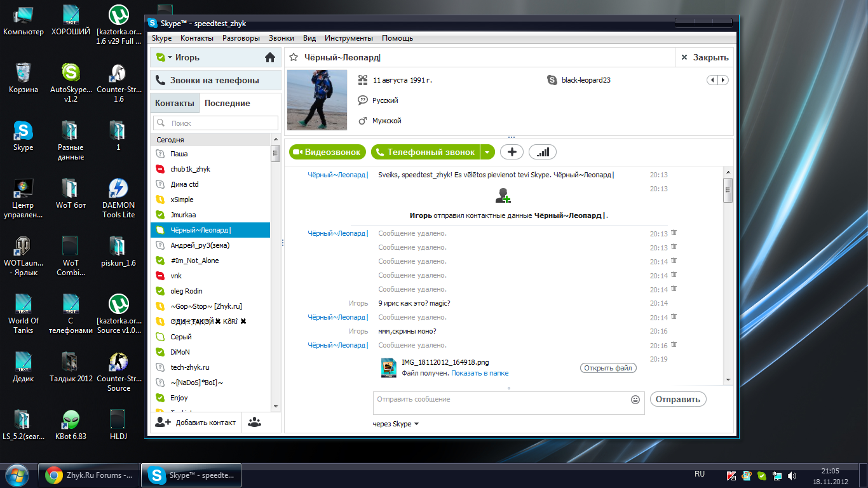The width and height of the screenshot is (868, 488).
Task: Click Телефонный звонок button
Action: click(x=425, y=152)
